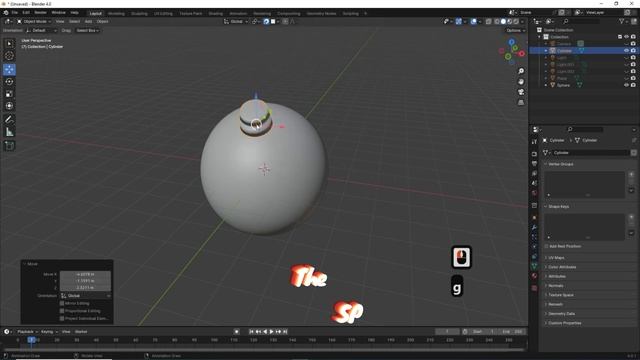Switch to the Shading workspace tab
This screenshot has height=360, width=640.
(216, 13)
